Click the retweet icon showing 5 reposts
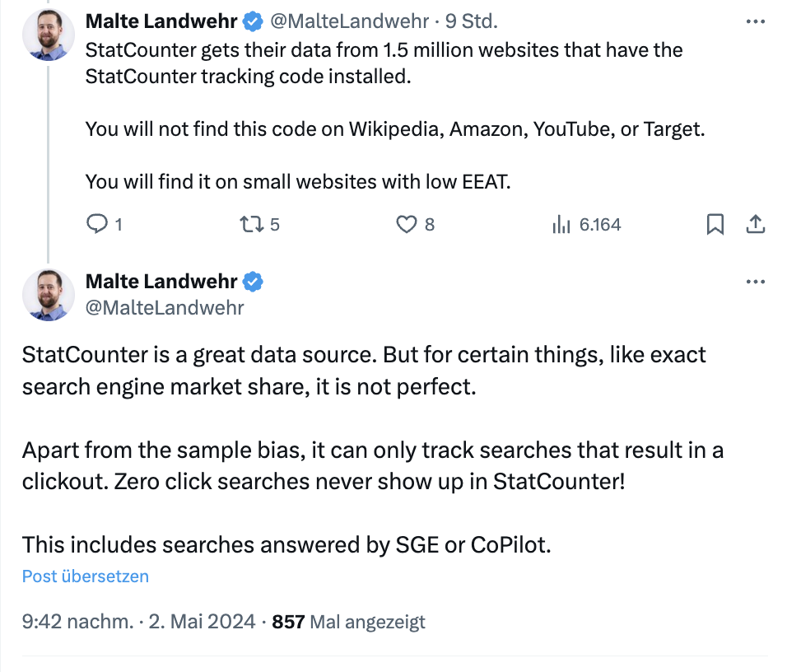The image size is (787, 672). point(251,223)
